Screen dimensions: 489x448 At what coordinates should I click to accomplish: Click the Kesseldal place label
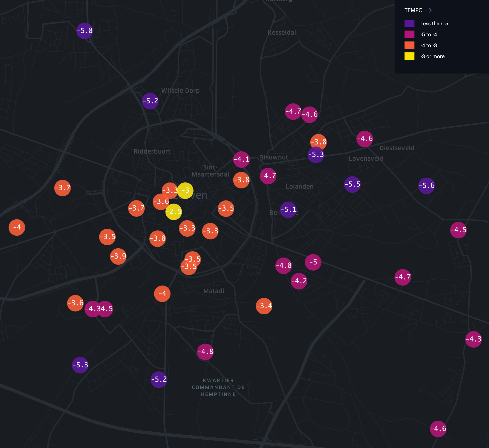click(x=282, y=33)
